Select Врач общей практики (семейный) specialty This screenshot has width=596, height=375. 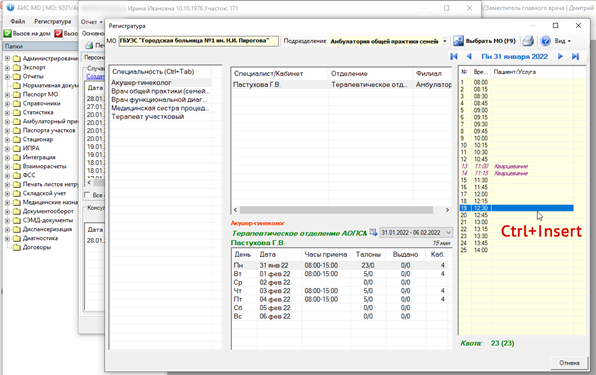[x=161, y=91]
